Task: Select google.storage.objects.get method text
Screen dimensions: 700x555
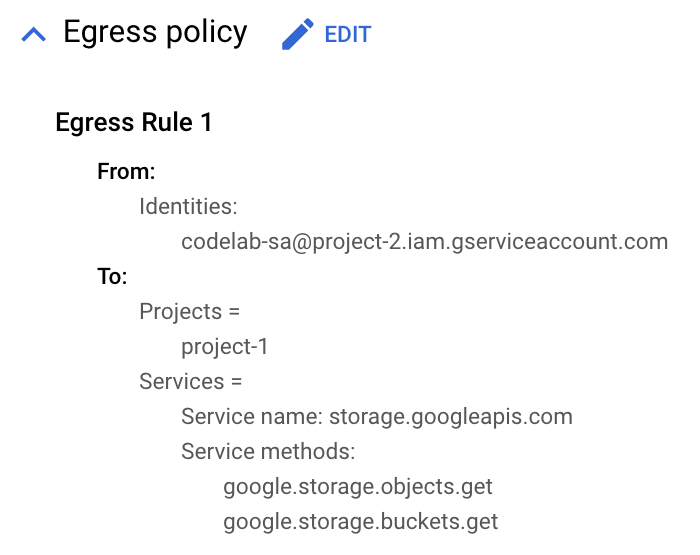Action: click(358, 487)
